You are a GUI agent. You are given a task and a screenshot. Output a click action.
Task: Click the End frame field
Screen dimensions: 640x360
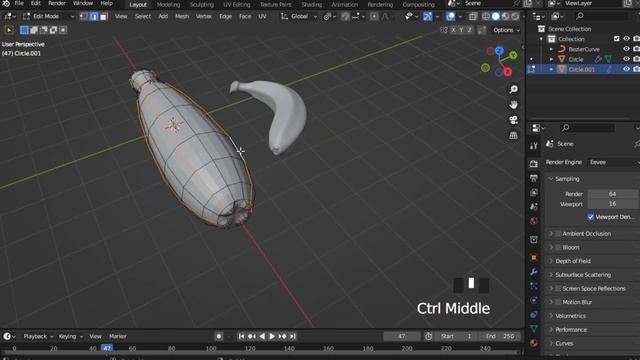[x=500, y=336]
